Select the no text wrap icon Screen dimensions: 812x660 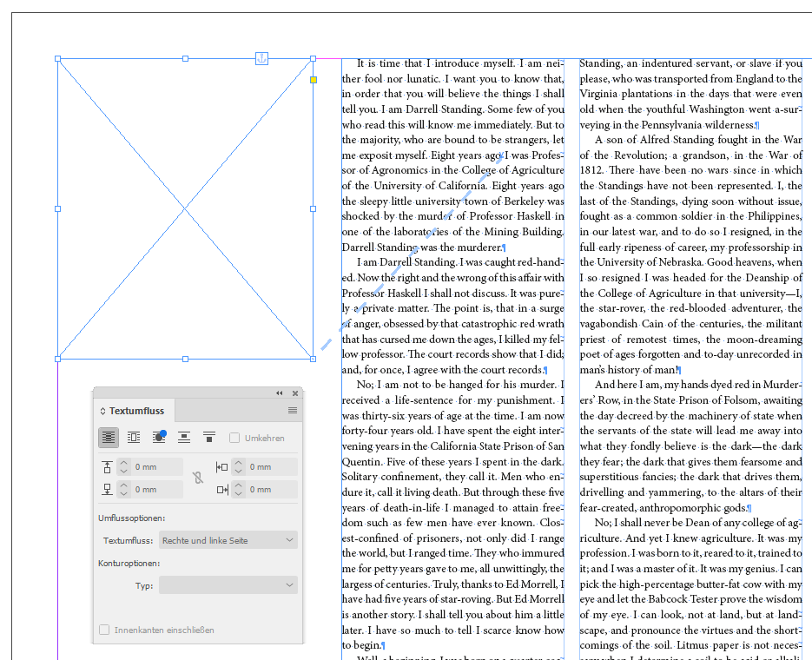point(109,438)
